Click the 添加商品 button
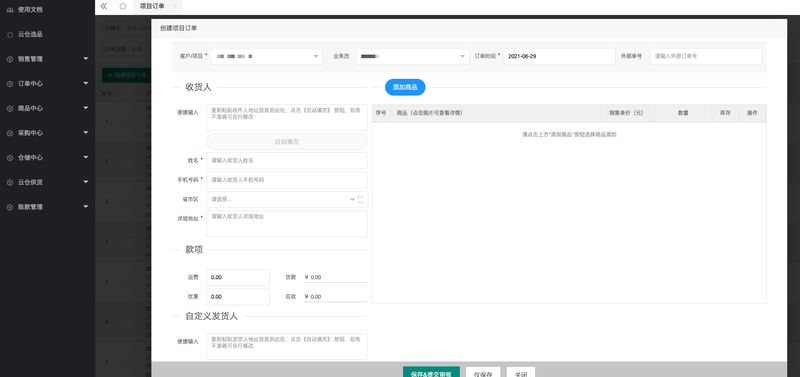The height and width of the screenshot is (377, 800). tap(405, 87)
